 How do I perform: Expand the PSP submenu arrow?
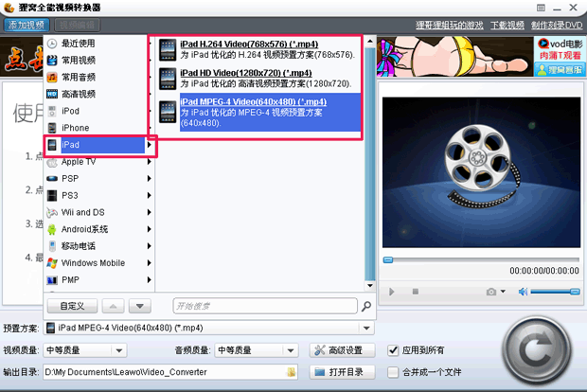(x=149, y=179)
